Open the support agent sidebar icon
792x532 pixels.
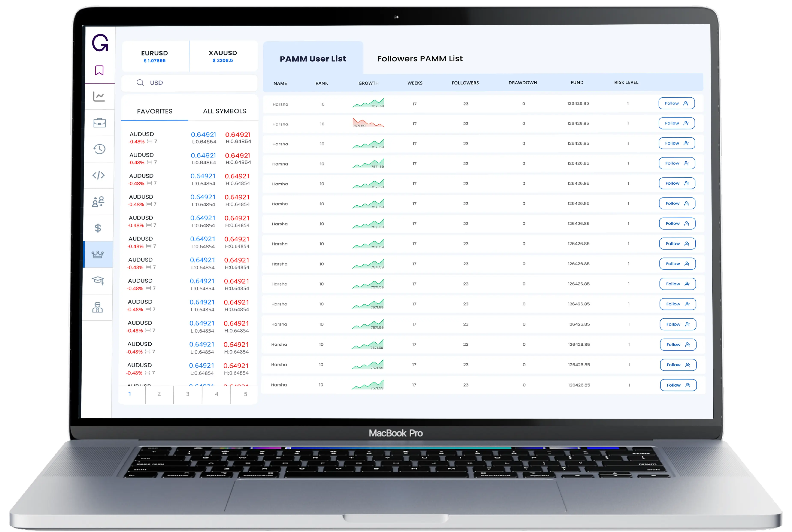97,307
